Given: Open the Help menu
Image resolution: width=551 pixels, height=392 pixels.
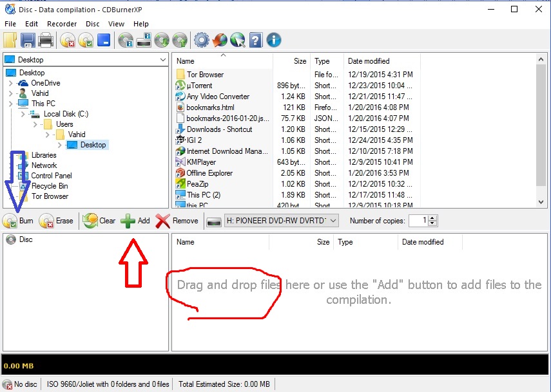Looking at the screenshot, I should [x=141, y=24].
